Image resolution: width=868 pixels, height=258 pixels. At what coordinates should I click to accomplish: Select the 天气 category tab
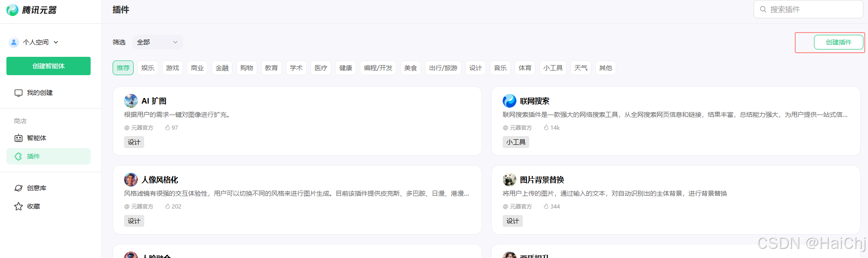[x=581, y=68]
